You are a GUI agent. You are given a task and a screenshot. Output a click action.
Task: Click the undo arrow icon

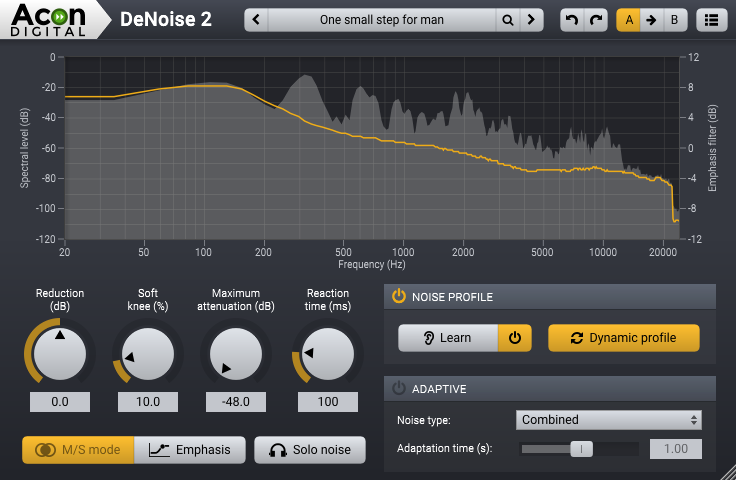(571, 19)
